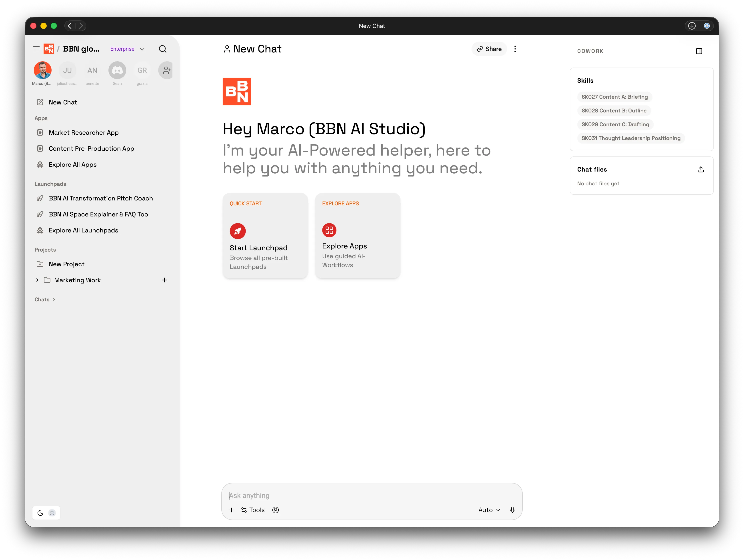Open the Start Launchpad card

(265, 235)
